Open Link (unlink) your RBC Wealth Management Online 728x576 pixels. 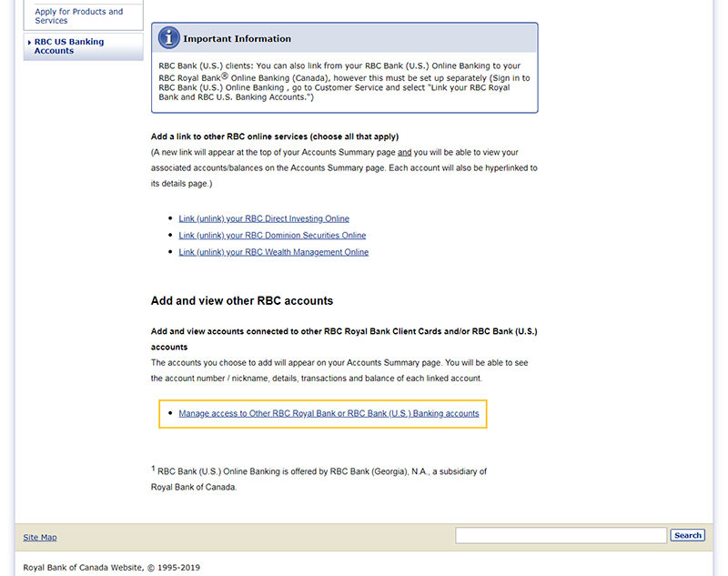(274, 252)
